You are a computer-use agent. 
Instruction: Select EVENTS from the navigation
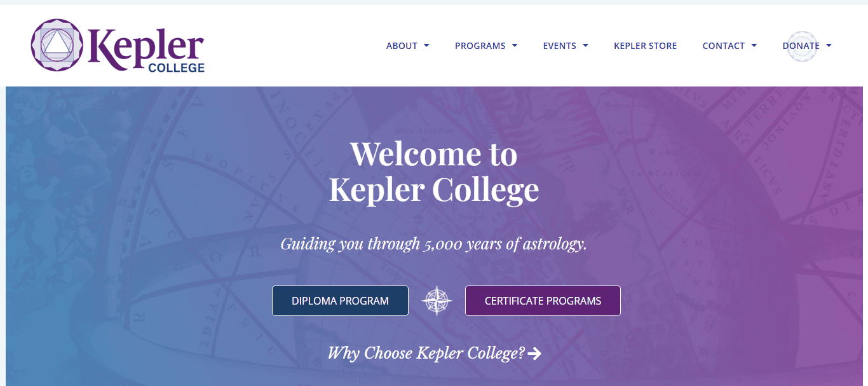tap(560, 46)
